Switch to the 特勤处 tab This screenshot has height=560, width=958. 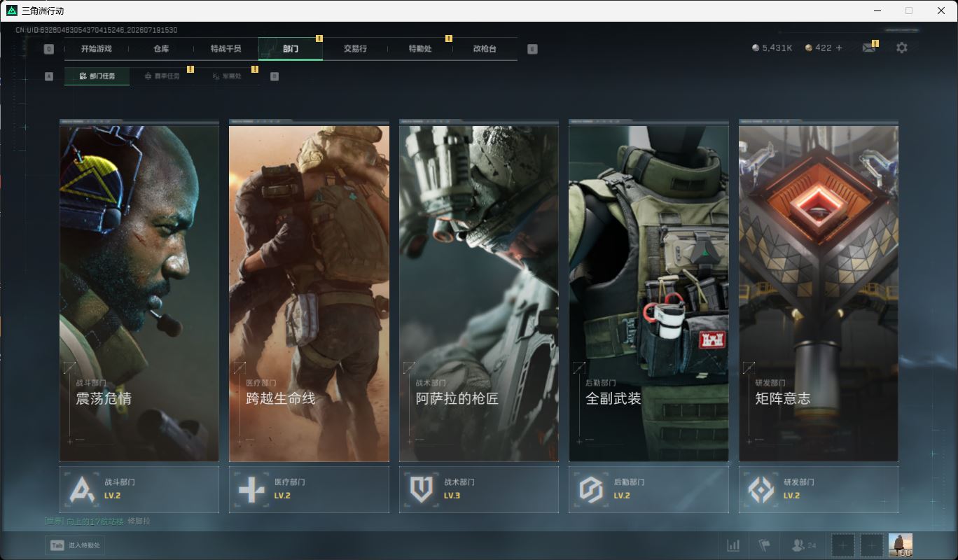tap(420, 49)
